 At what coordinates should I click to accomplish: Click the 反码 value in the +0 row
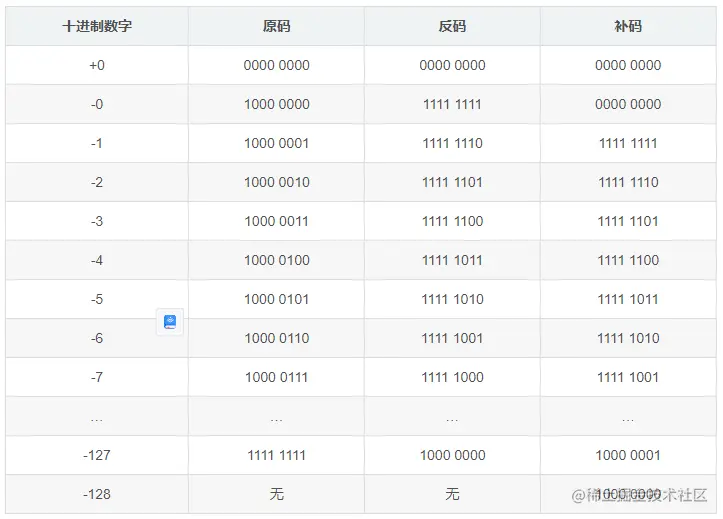[x=452, y=65]
